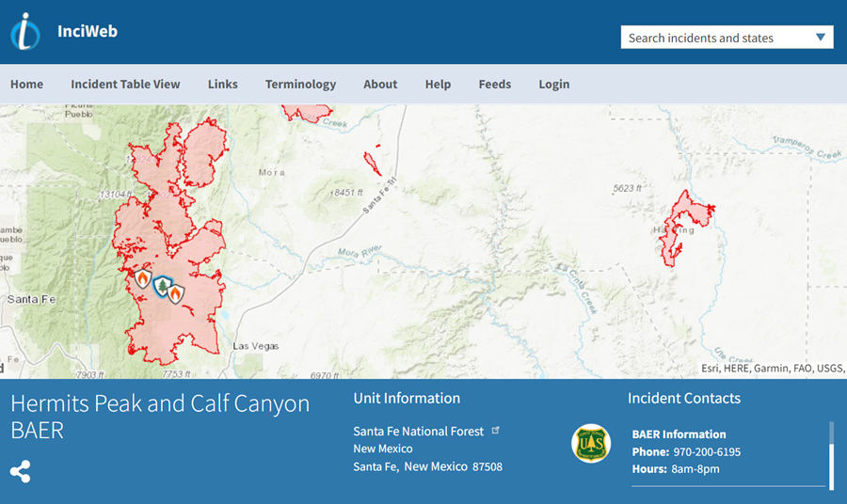Viewport: 847px width, 504px height.
Task: Click the rightmost flame shield map marker
Action: pyautogui.click(x=176, y=293)
